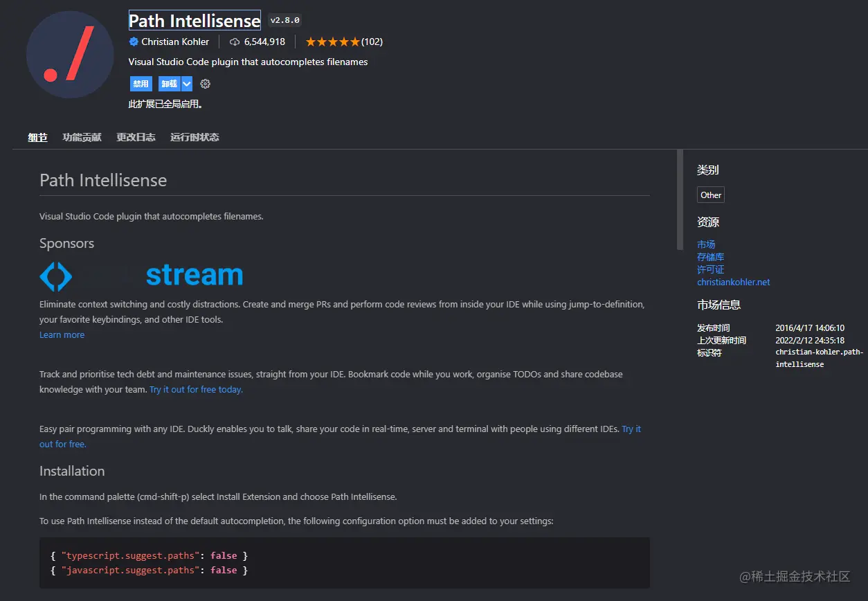Click the Path Intellisense extension logo icon
Image resolution: width=868 pixels, height=601 pixels.
point(70,55)
